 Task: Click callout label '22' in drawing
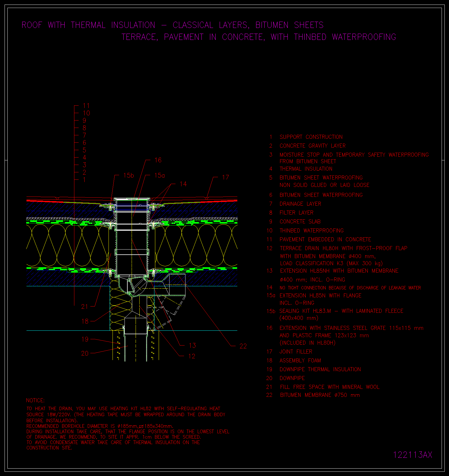(243, 346)
